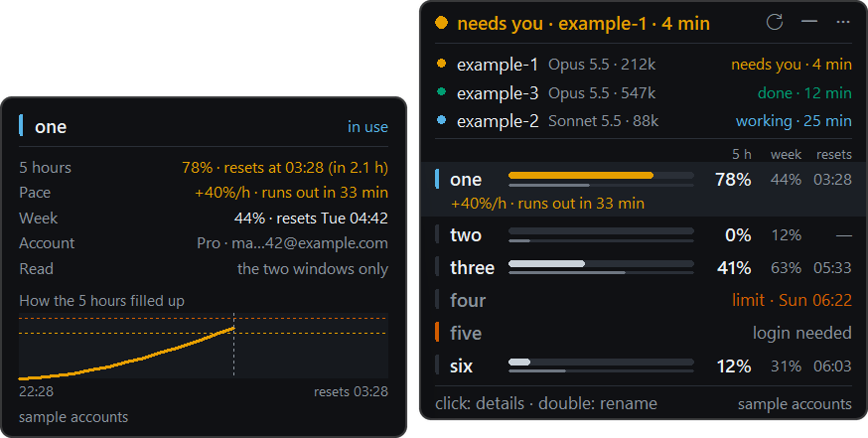
Task: Click the 44% week value in one row
Action: click(x=787, y=180)
